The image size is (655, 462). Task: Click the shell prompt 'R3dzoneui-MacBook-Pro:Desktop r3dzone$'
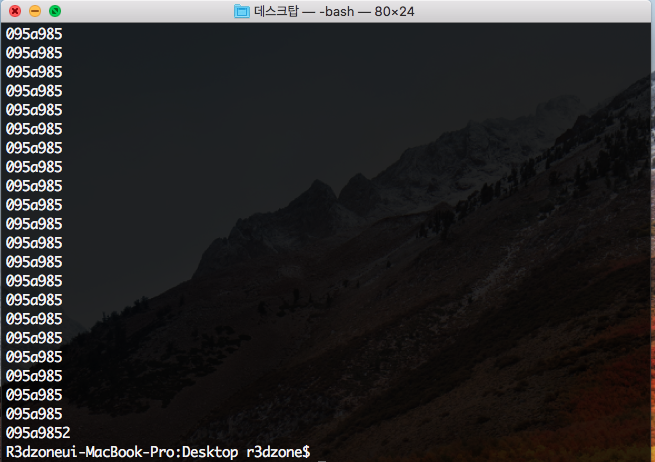pyautogui.click(x=158, y=452)
